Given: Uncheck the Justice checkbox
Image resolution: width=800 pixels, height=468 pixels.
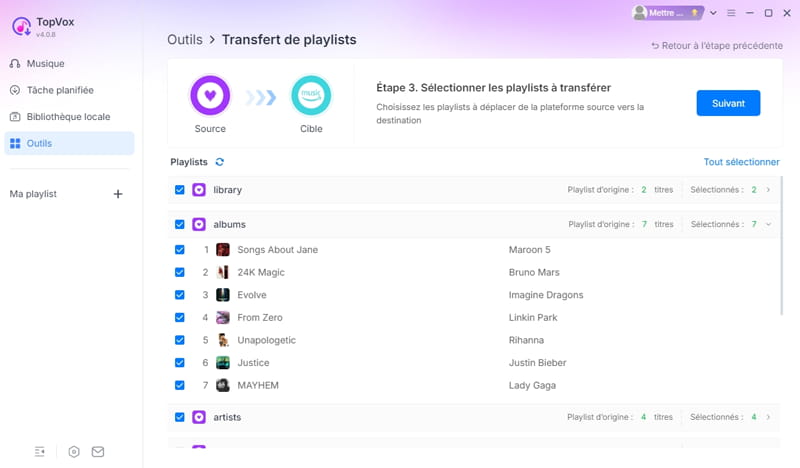Looking at the screenshot, I should 180,362.
